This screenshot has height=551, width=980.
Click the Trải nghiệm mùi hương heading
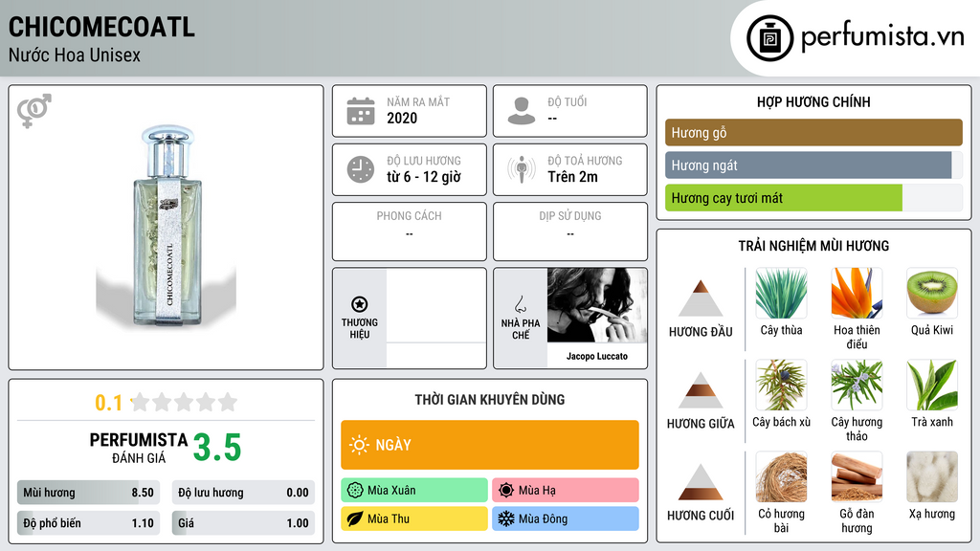[x=813, y=246]
